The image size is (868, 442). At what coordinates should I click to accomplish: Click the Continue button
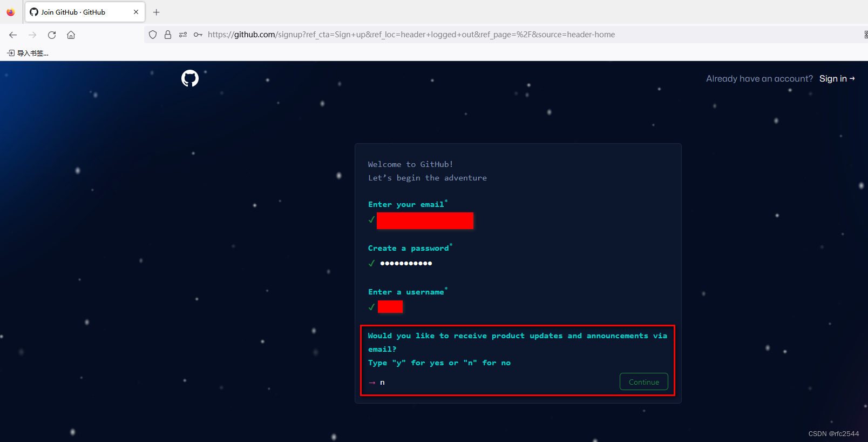tap(644, 381)
